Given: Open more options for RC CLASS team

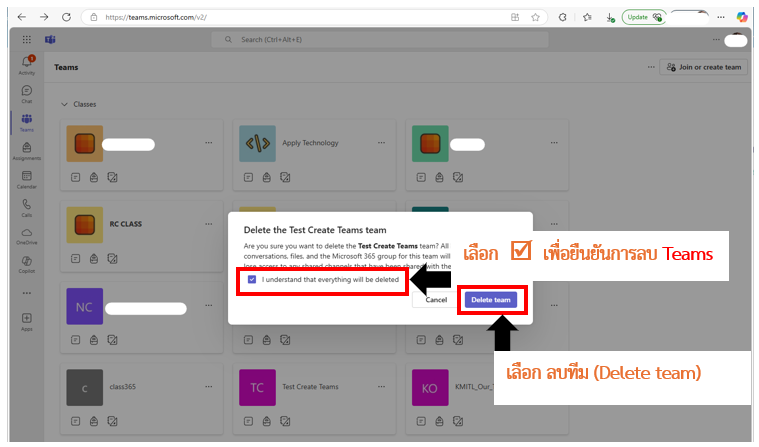Looking at the screenshot, I should 209,225.
